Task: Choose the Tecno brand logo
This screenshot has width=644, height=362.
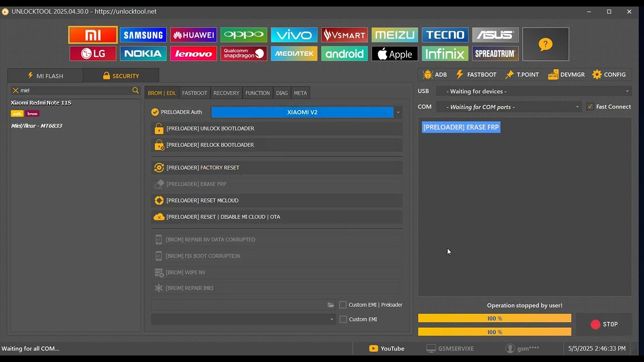Action: coord(445,35)
